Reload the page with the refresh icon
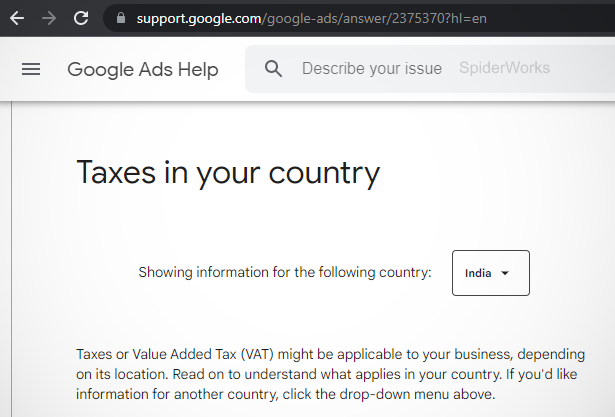Screen dimensions: 615x417 point(81,18)
